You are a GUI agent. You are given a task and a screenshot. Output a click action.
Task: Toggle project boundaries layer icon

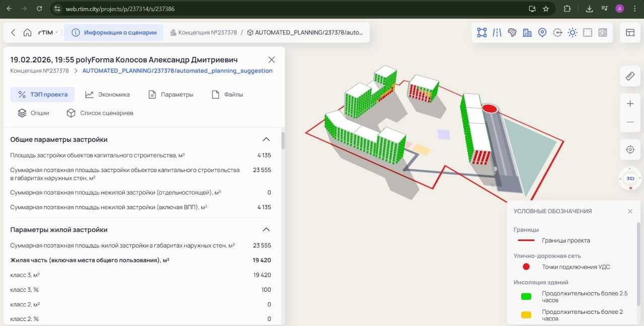482,33
